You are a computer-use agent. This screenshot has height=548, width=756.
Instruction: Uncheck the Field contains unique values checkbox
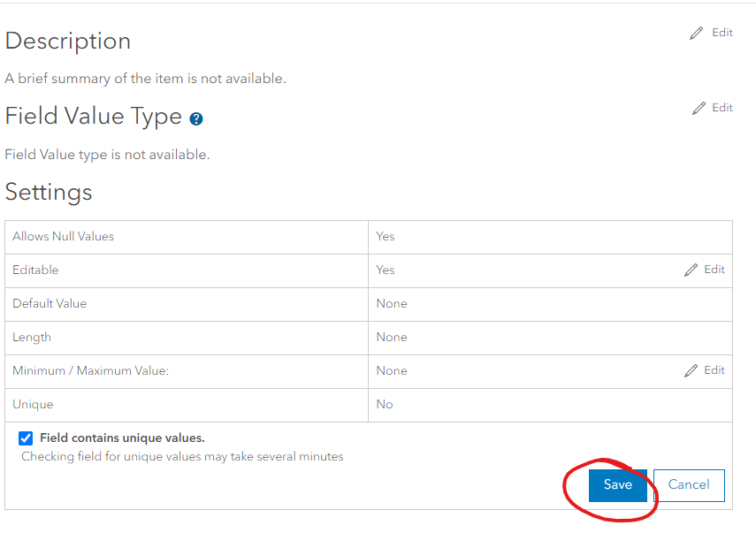tap(26, 438)
